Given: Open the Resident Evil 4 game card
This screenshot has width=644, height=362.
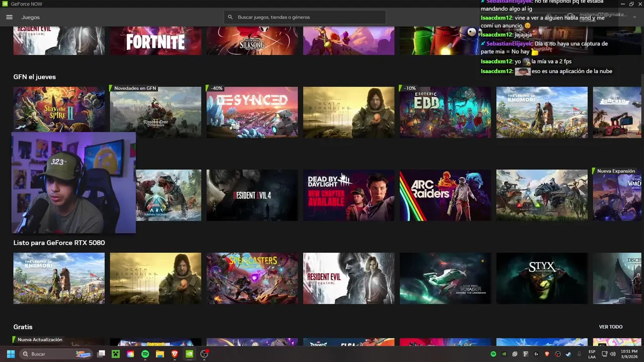Looking at the screenshot, I should click(x=252, y=195).
